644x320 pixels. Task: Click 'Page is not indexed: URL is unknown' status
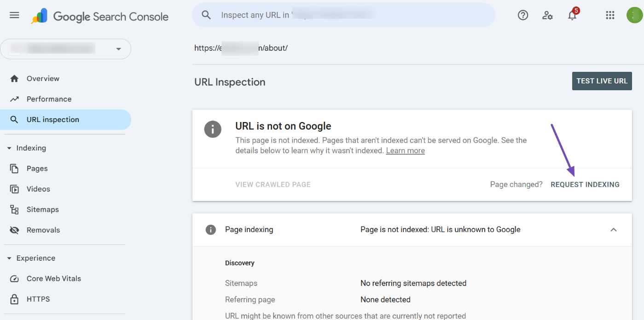(x=441, y=230)
